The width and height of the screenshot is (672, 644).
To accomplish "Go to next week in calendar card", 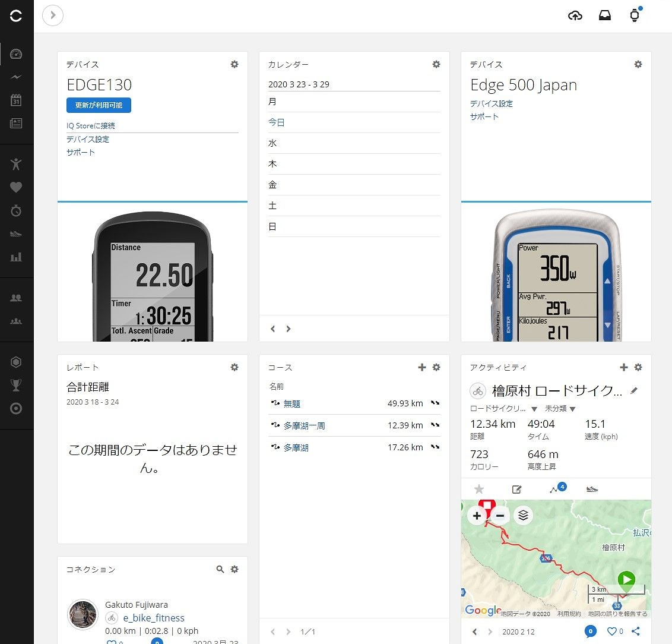I will coord(289,329).
